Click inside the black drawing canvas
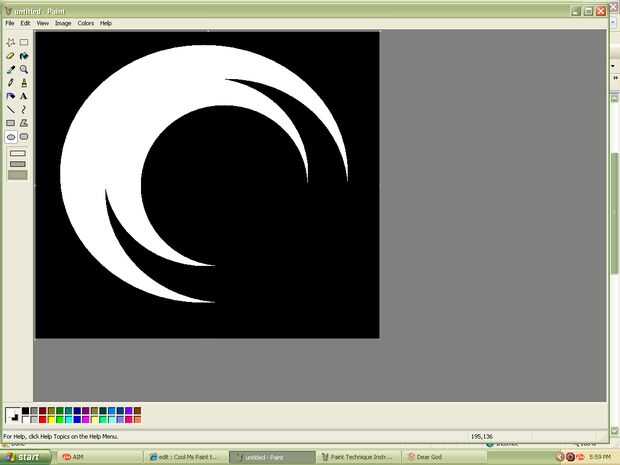This screenshot has height=465, width=620. click(x=207, y=185)
